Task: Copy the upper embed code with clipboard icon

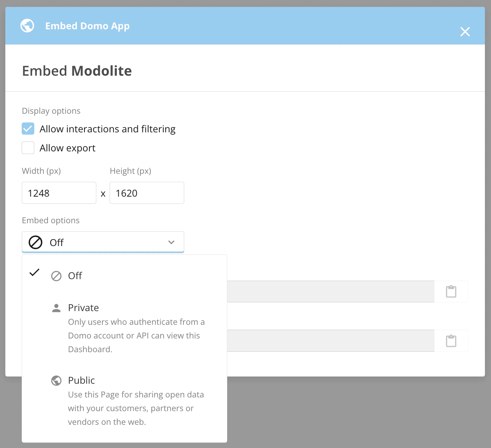Action: [451, 292]
